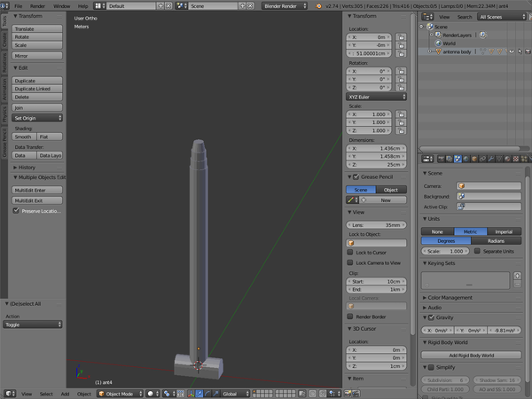Viewport: 532px width, 399px height.
Task: Click the Scene icon in the outliner
Action: [x=430, y=27]
